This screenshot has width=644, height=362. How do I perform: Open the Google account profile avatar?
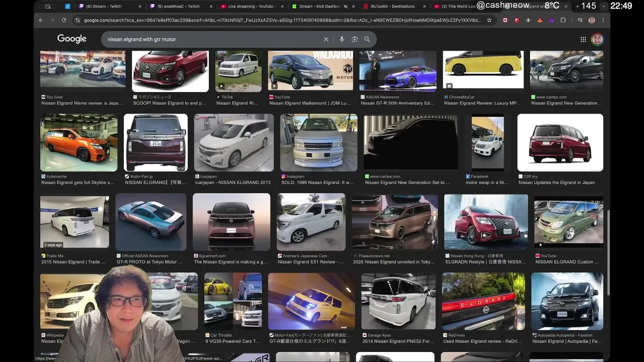(597, 39)
